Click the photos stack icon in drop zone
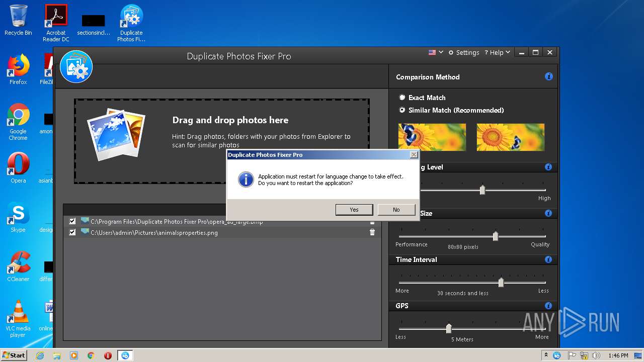Screen dimensions: 644x362 tap(116, 134)
